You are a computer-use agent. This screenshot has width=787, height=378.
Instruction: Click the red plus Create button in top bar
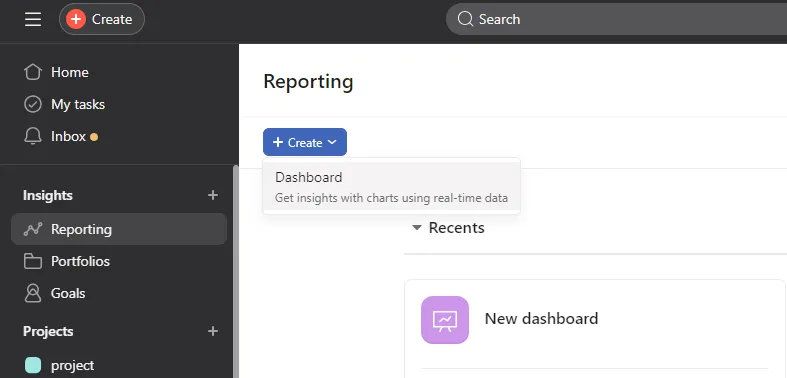102,19
